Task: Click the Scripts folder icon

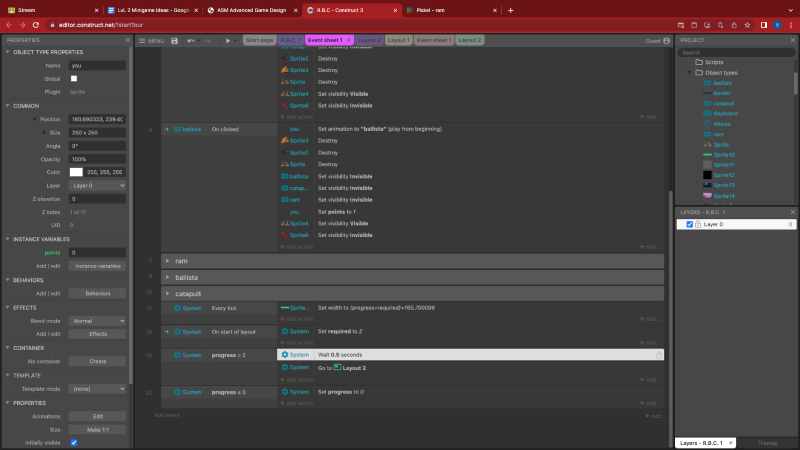Action: (x=697, y=62)
